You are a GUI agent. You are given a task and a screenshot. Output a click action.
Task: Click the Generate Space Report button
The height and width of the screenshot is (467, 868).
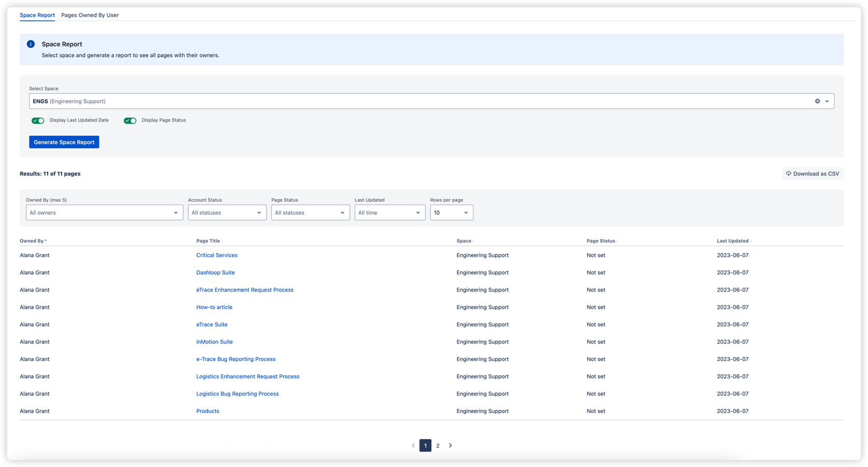[x=64, y=142]
